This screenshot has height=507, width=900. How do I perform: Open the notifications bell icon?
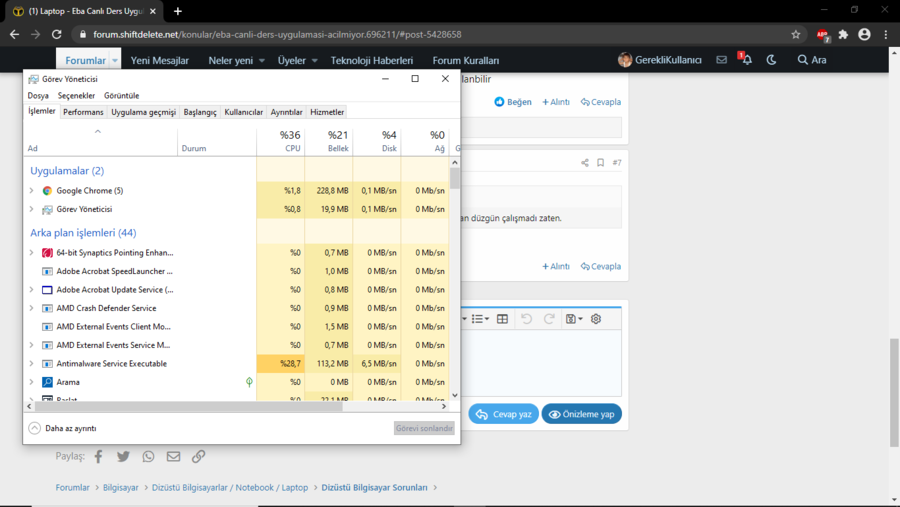point(746,60)
